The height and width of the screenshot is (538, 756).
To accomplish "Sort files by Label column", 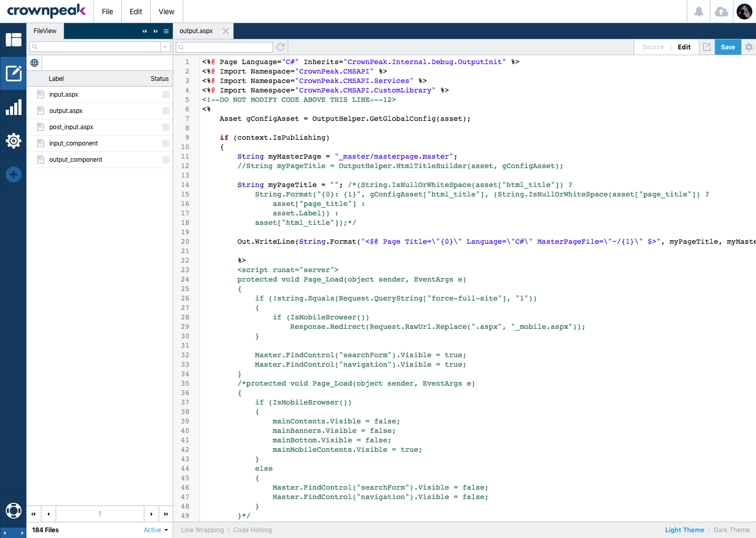I will (x=56, y=79).
